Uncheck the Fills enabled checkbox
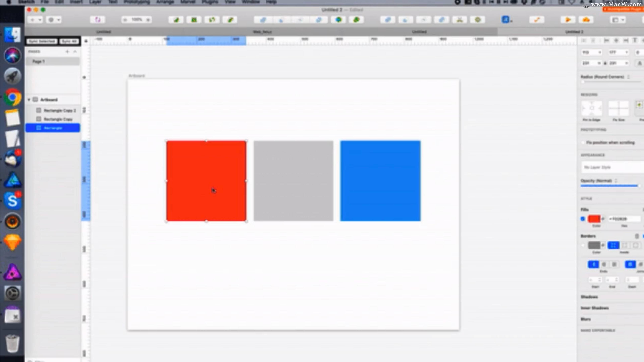644x362 pixels. pyautogui.click(x=583, y=219)
